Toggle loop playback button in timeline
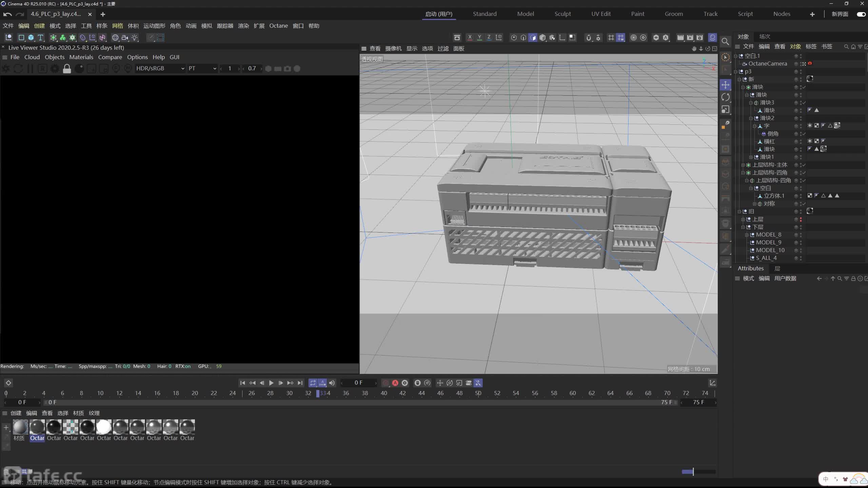 pos(313,383)
